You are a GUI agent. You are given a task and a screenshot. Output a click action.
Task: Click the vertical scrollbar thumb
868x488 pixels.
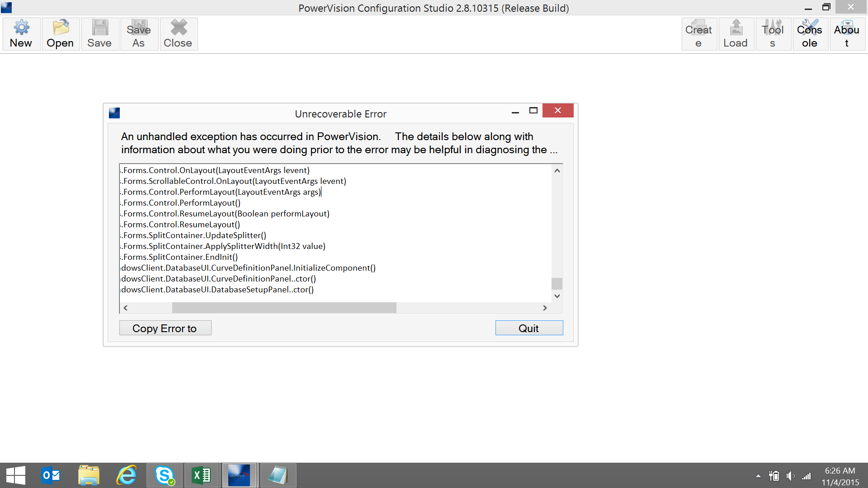click(557, 283)
